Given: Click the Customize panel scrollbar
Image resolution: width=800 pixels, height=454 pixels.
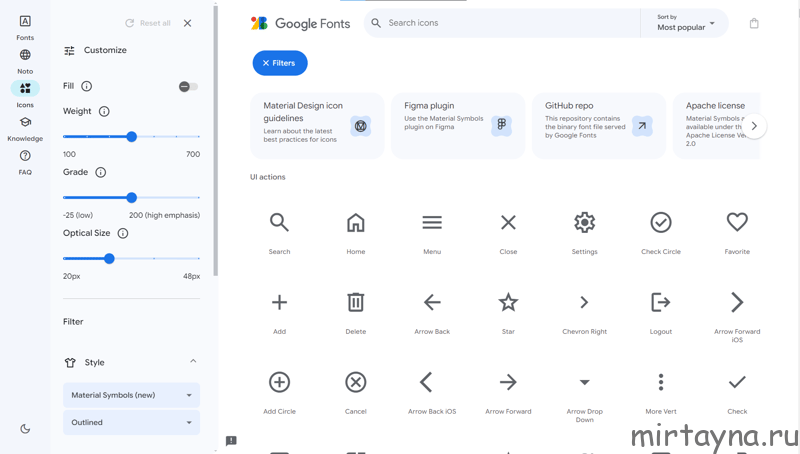Looking at the screenshot, I should pos(216,142).
